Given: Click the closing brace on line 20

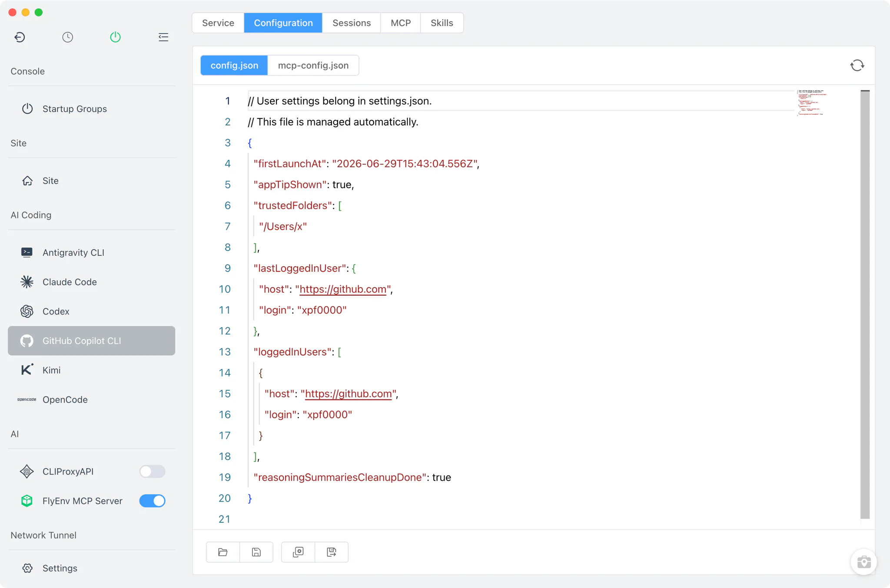Looking at the screenshot, I should click(250, 499).
